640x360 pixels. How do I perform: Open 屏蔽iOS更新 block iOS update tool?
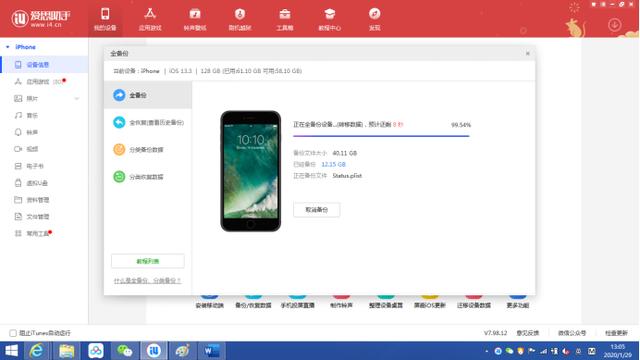(x=429, y=302)
